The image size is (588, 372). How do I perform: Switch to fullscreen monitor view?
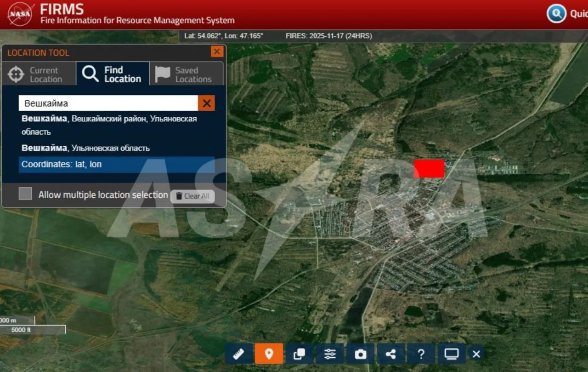[x=452, y=354]
